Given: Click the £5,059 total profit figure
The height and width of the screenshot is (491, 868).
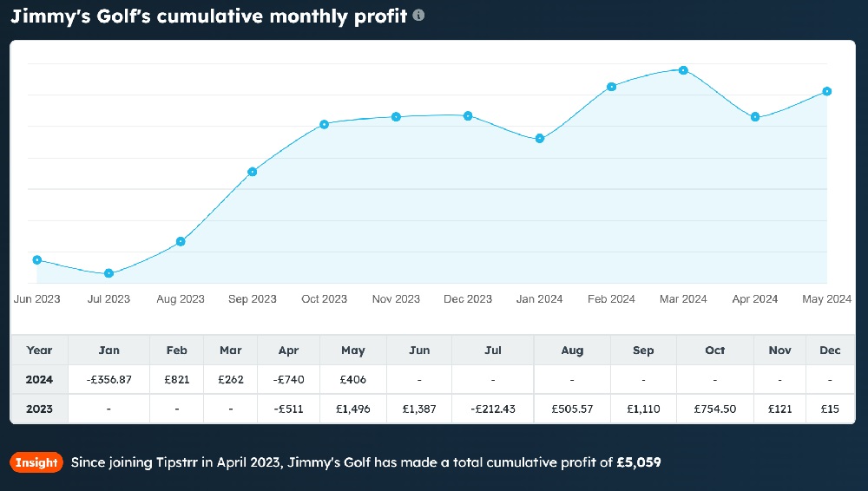Looking at the screenshot, I should pyautogui.click(x=639, y=462).
